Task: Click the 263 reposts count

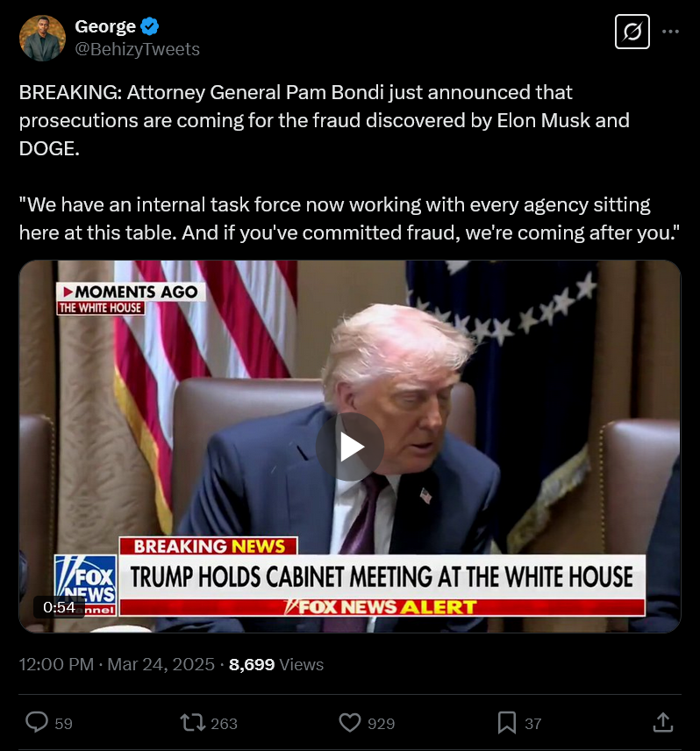Action: pyautogui.click(x=224, y=723)
